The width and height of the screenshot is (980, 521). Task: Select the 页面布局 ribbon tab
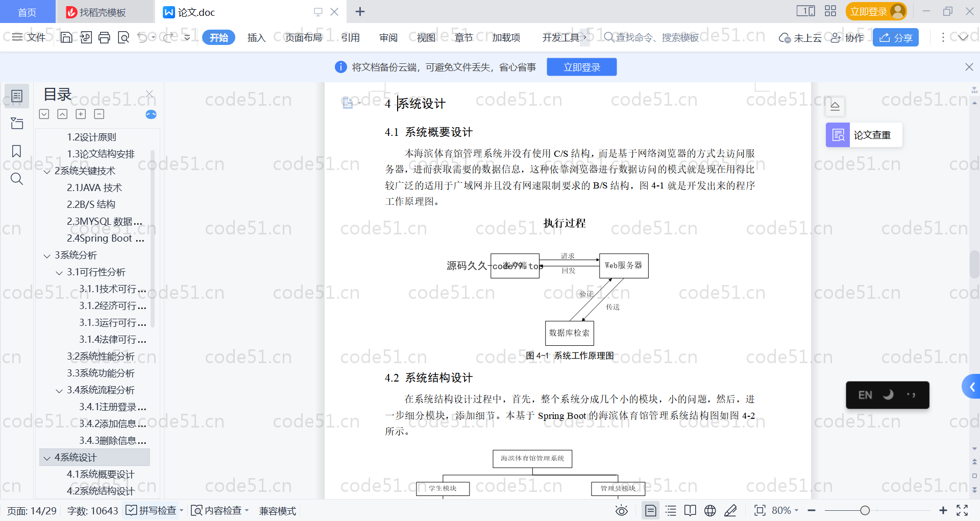coord(303,37)
